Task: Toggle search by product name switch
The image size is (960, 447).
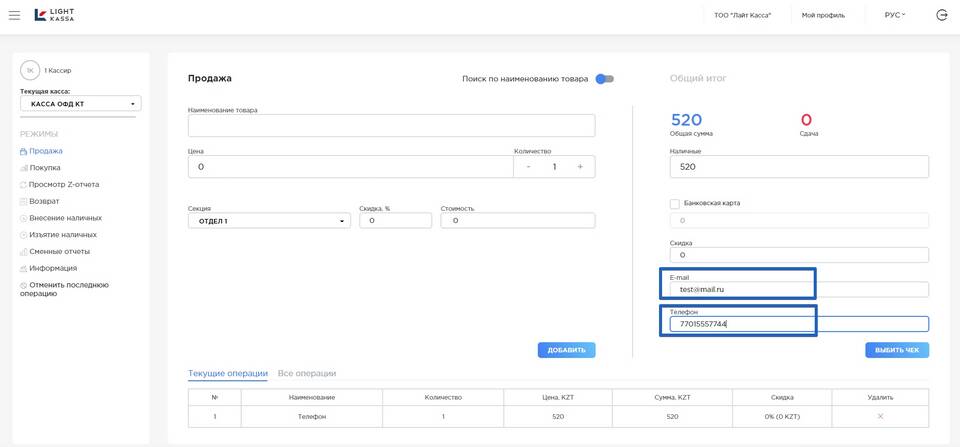Action: (x=604, y=79)
